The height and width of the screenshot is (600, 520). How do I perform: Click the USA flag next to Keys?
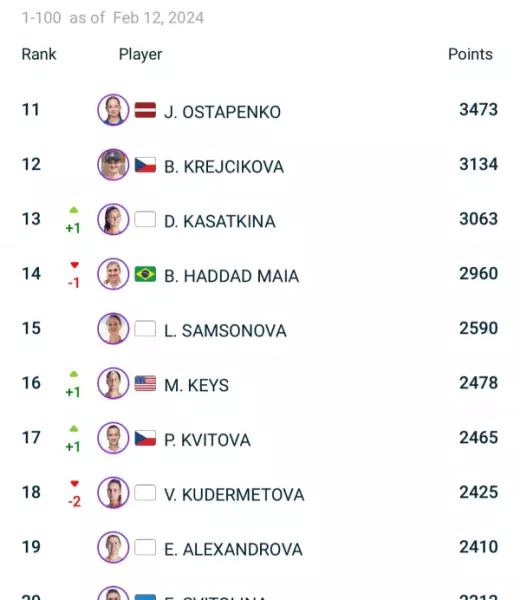(145, 383)
